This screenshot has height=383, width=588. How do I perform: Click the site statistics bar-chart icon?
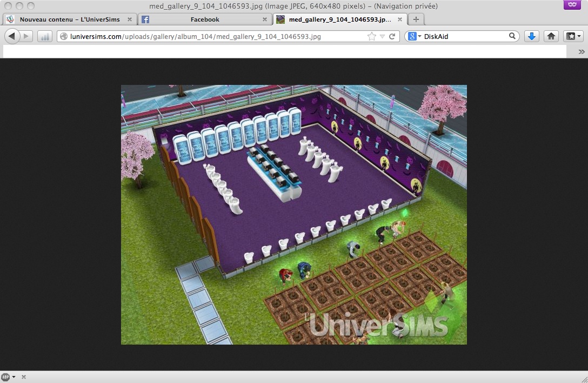(x=45, y=36)
